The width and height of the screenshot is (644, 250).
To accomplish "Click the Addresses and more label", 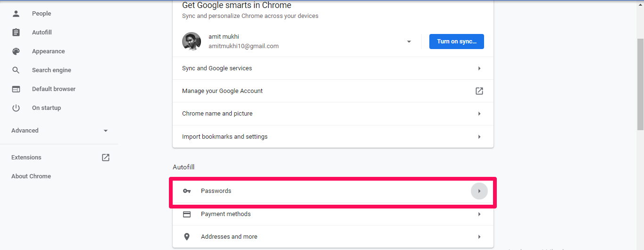I will 229,237.
